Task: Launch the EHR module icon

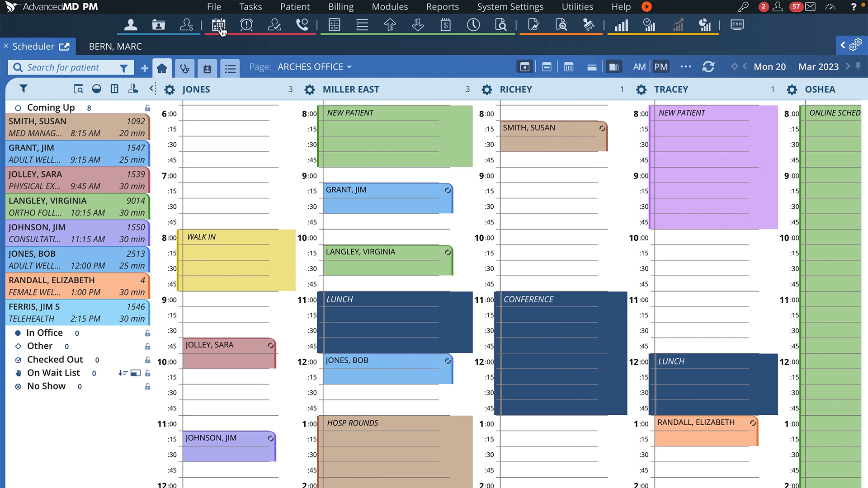Action: [x=737, y=25]
